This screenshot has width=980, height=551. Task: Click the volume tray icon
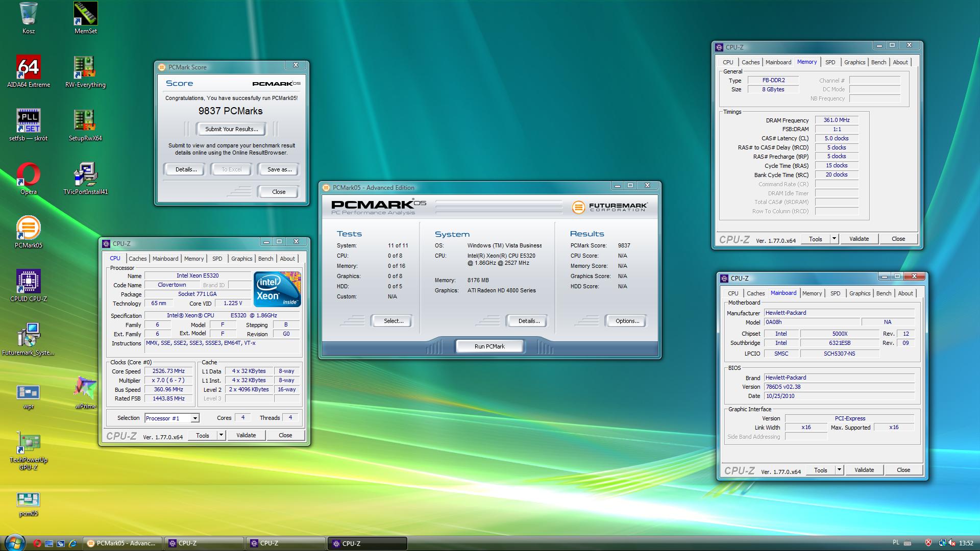pos(951,543)
